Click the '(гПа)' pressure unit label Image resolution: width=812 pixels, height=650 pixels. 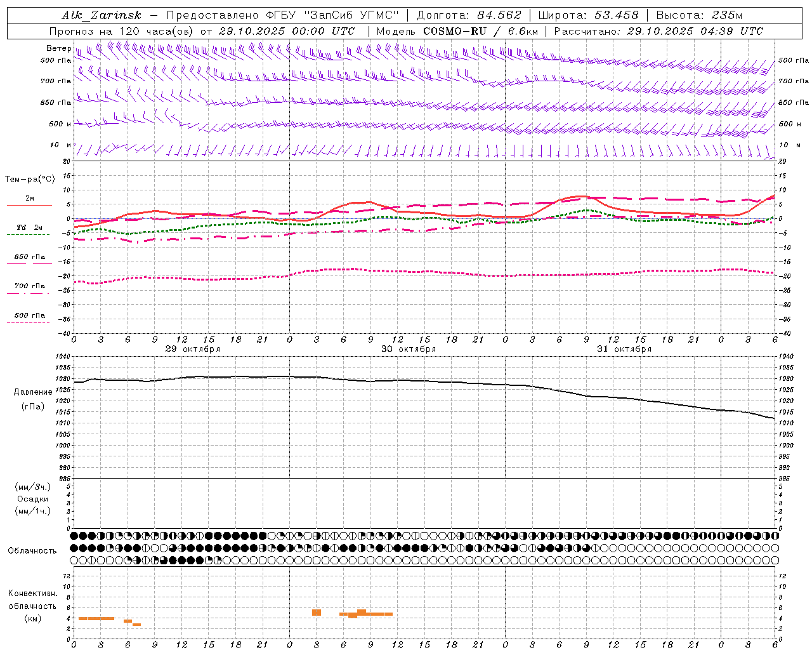point(33,407)
